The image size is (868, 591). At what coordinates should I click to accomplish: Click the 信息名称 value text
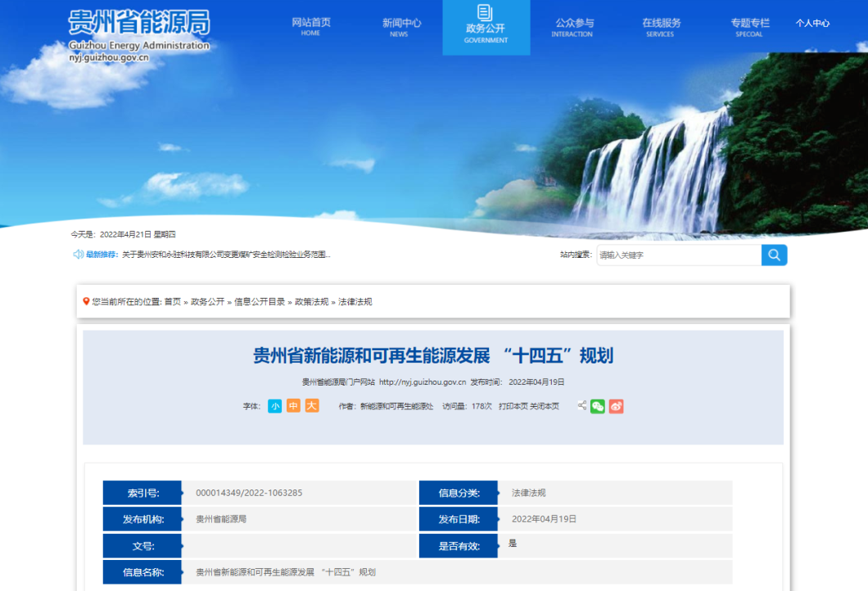pos(286,572)
